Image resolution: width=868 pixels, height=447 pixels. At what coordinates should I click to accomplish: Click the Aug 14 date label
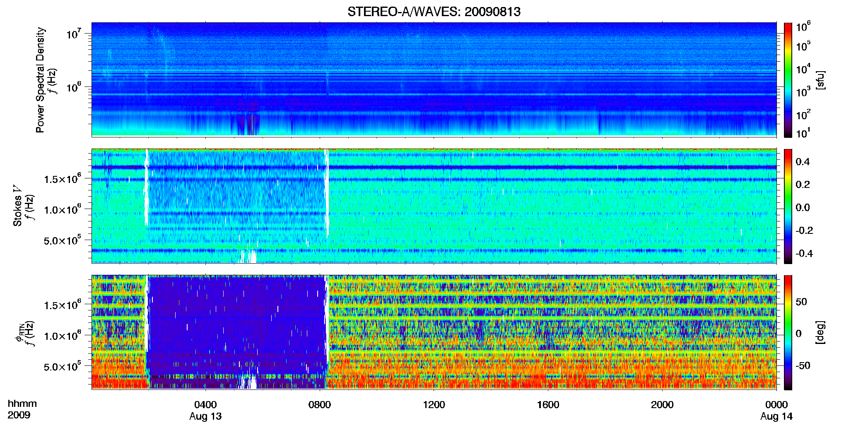(x=776, y=416)
